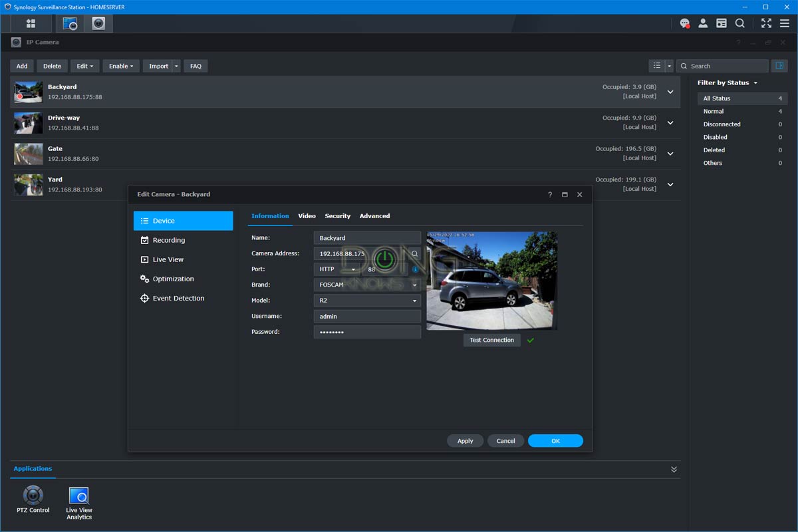Filter cameras by Normal status
This screenshot has width=798, height=532.
pos(743,111)
